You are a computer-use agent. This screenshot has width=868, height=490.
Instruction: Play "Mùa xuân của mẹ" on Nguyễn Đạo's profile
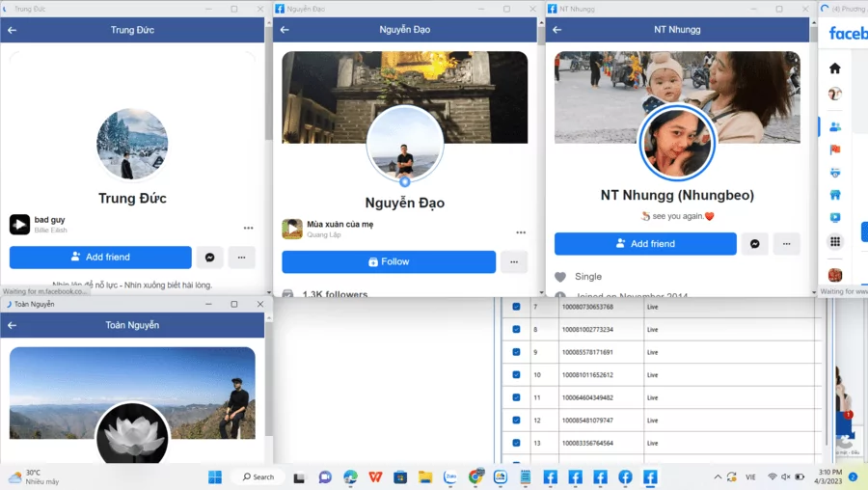(x=292, y=229)
